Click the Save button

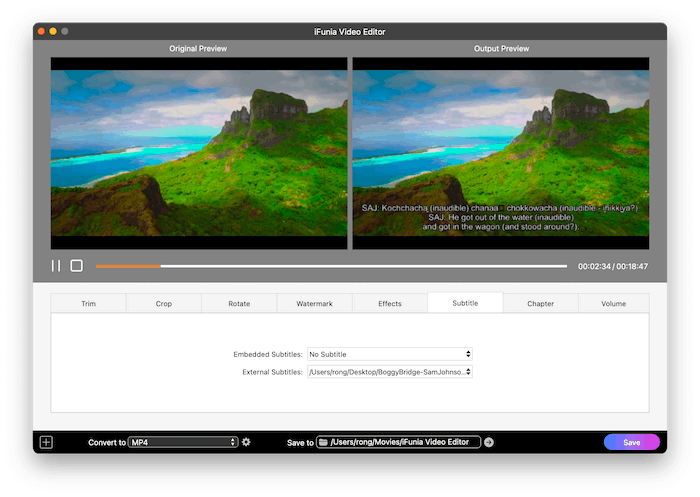[631, 442]
